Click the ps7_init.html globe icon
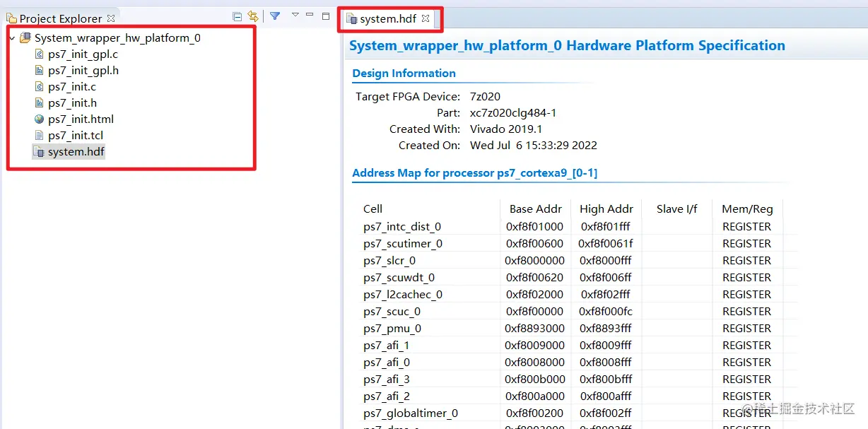The image size is (868, 429). click(x=40, y=119)
